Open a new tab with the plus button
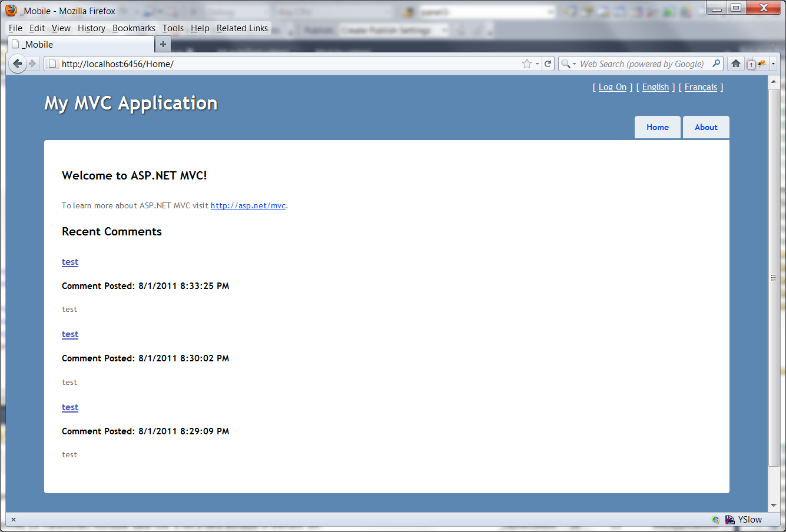Screen dimensions: 786x532 click(163, 44)
